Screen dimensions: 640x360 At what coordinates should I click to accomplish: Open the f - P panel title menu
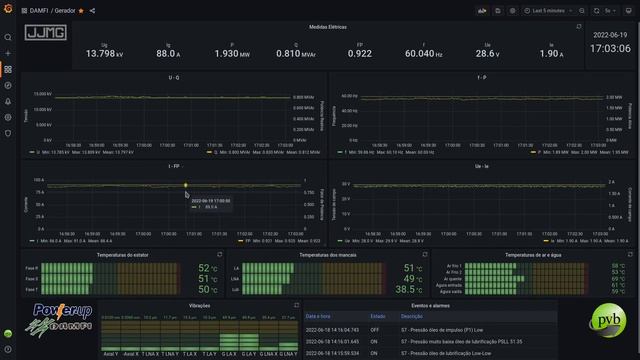tap(482, 78)
